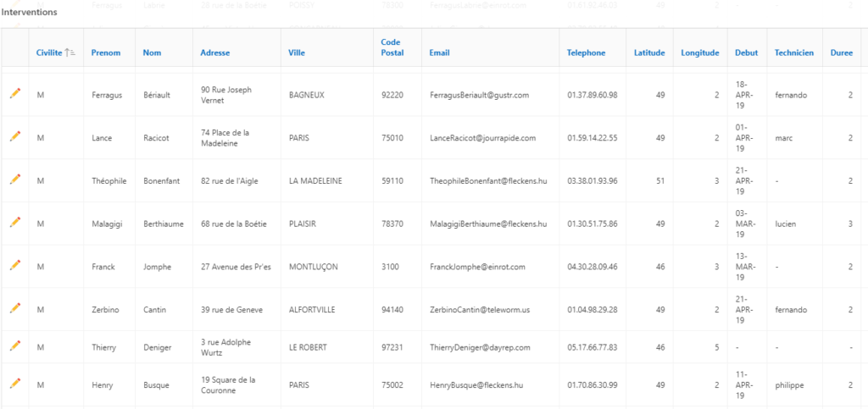Edit the Ferragus Bériault row

coord(15,93)
